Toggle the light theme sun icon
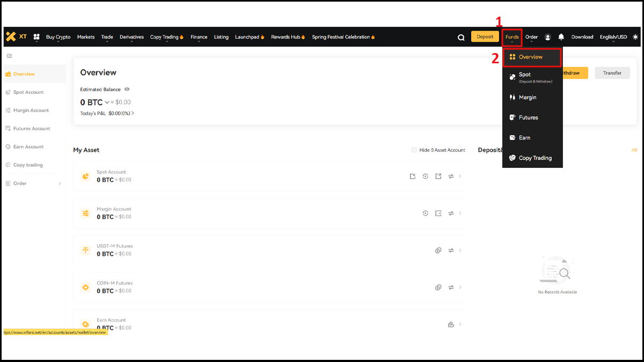The width and height of the screenshot is (644, 362). pos(635,37)
